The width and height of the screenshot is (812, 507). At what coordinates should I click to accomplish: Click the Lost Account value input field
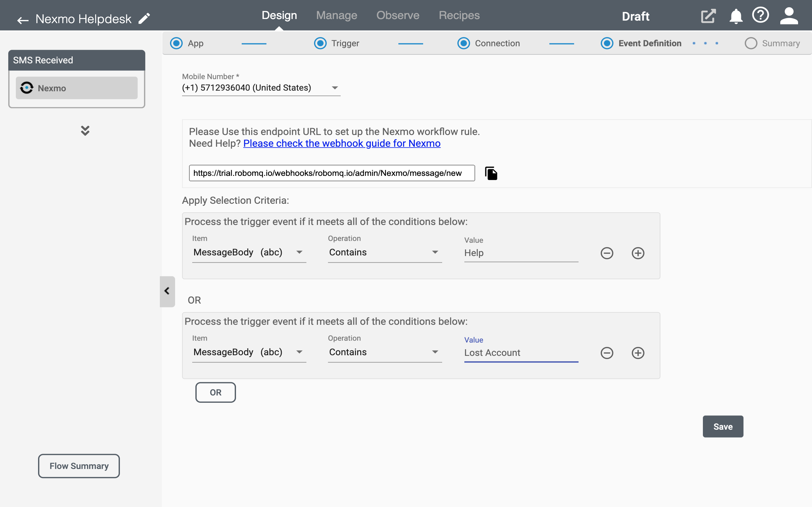point(521,352)
